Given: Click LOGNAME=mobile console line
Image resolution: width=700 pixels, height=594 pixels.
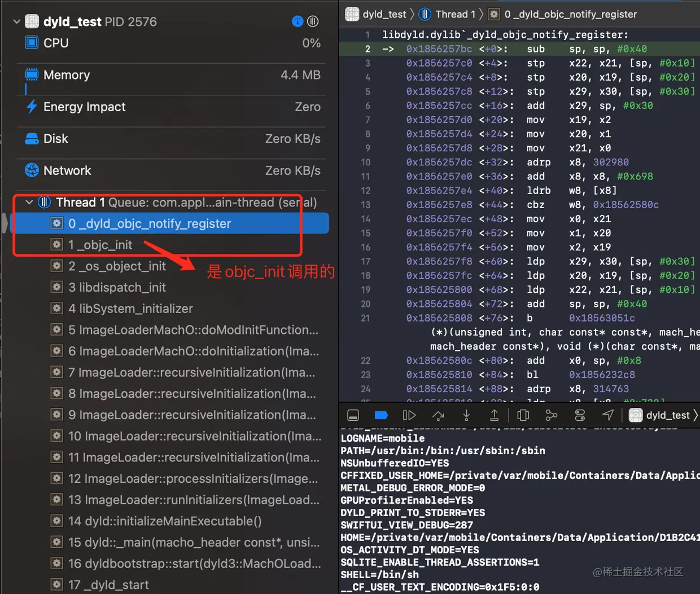Looking at the screenshot, I should click(x=383, y=438).
